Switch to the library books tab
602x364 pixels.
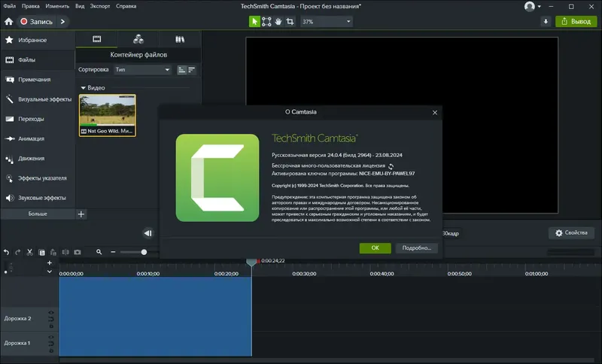pyautogui.click(x=180, y=39)
